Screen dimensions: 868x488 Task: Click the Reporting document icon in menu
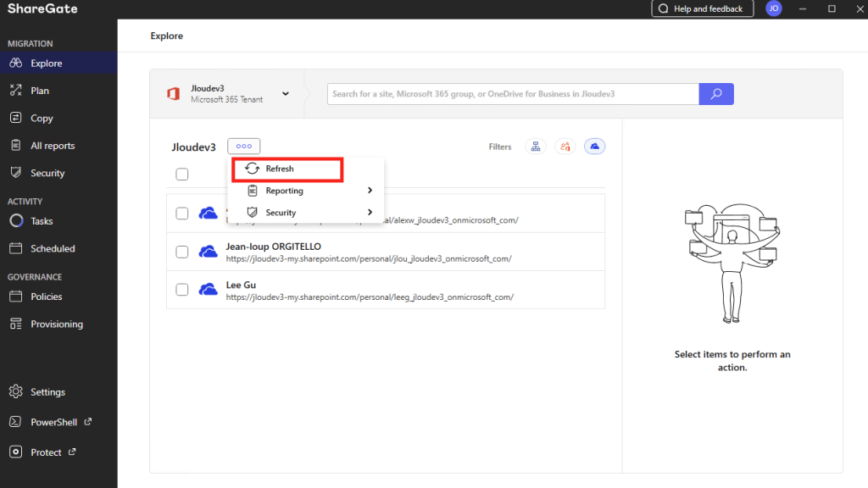253,191
